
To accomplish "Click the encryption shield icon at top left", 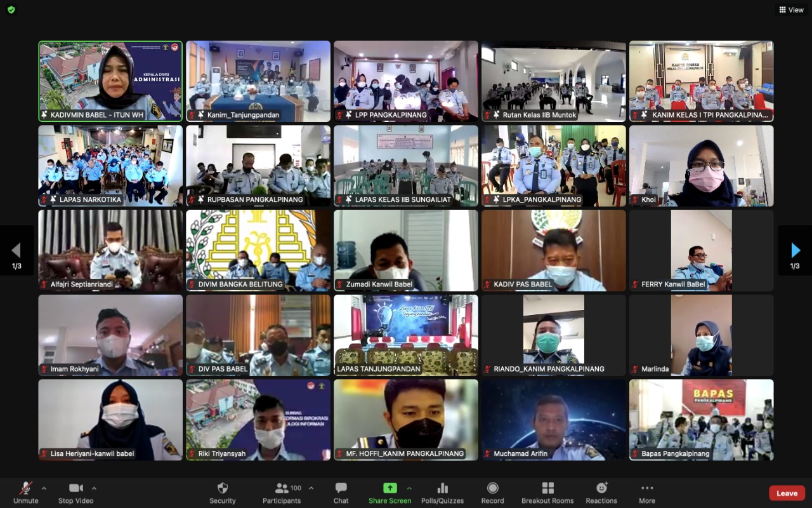I will 11,10.
